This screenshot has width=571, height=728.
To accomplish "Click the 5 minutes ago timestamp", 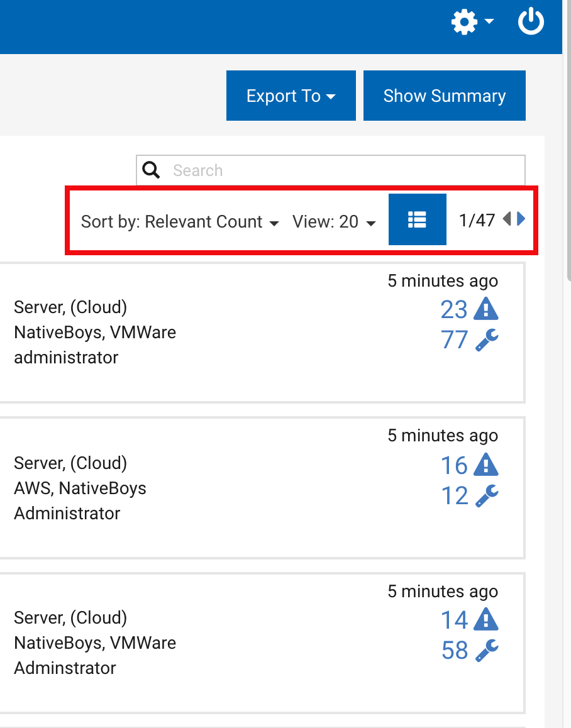I will pos(442,280).
